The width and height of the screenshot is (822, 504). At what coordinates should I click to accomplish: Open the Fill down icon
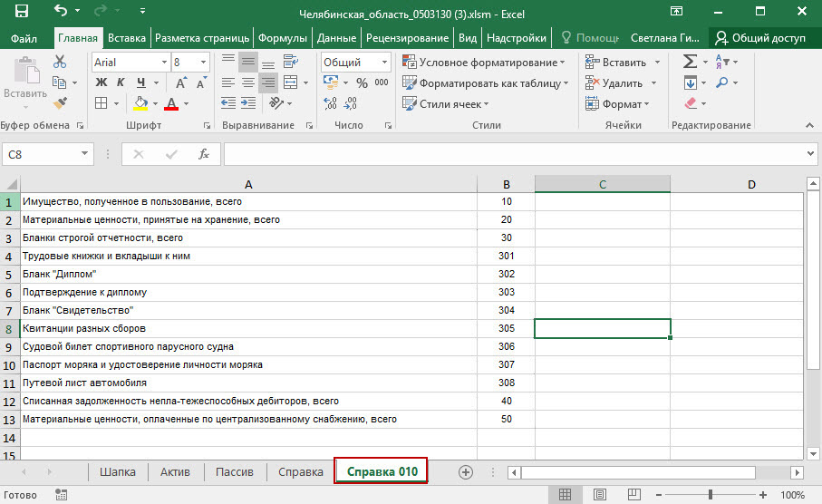[691, 82]
